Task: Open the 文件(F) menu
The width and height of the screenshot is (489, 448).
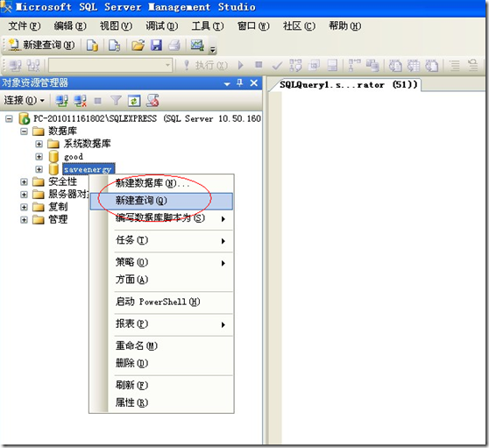Action: [24, 26]
